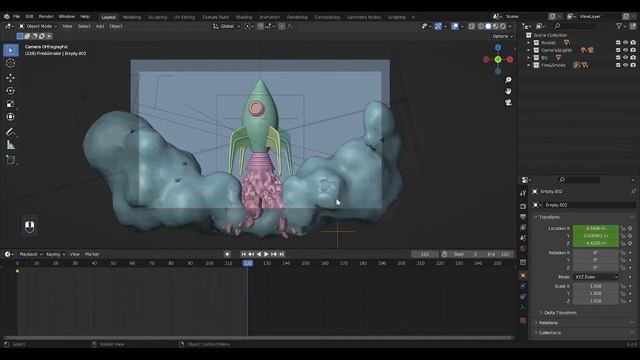Expand the BG collection
This screenshot has height=360, width=640.
[529, 58]
